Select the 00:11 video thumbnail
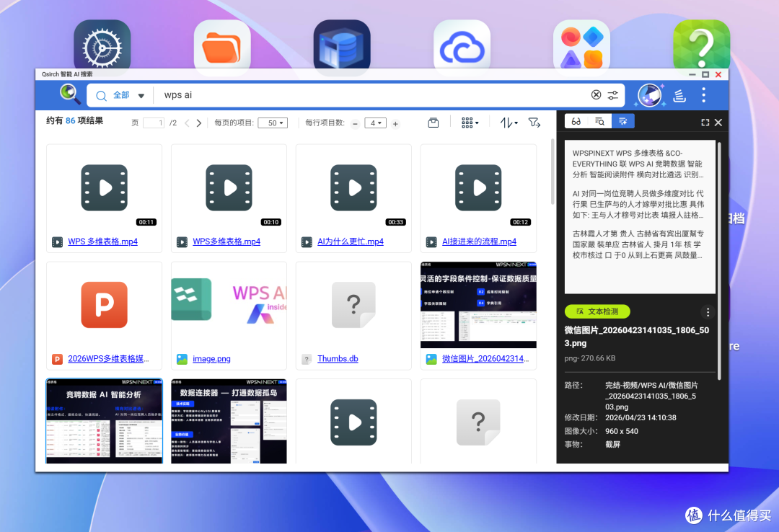The width and height of the screenshot is (779, 532). pyautogui.click(x=105, y=188)
